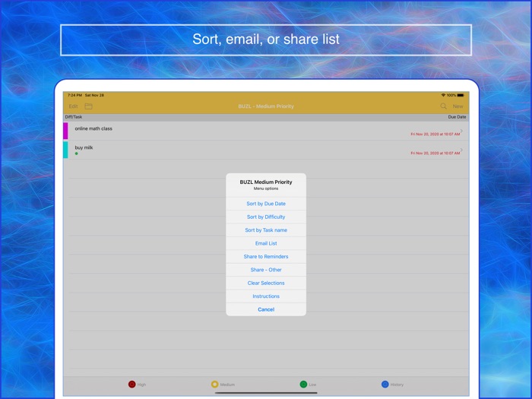Choose Sort by Difficulty option

[266, 217]
